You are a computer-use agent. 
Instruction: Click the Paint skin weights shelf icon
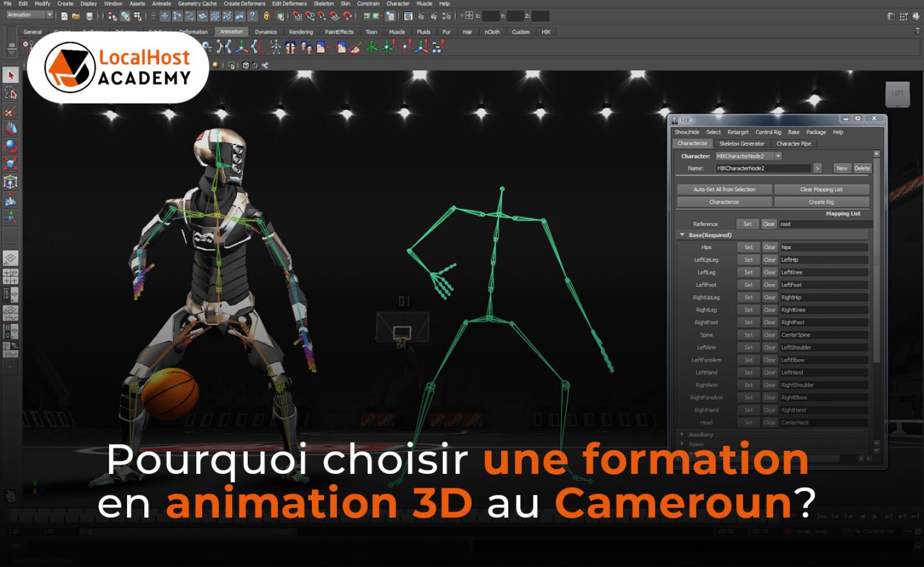click(356, 47)
